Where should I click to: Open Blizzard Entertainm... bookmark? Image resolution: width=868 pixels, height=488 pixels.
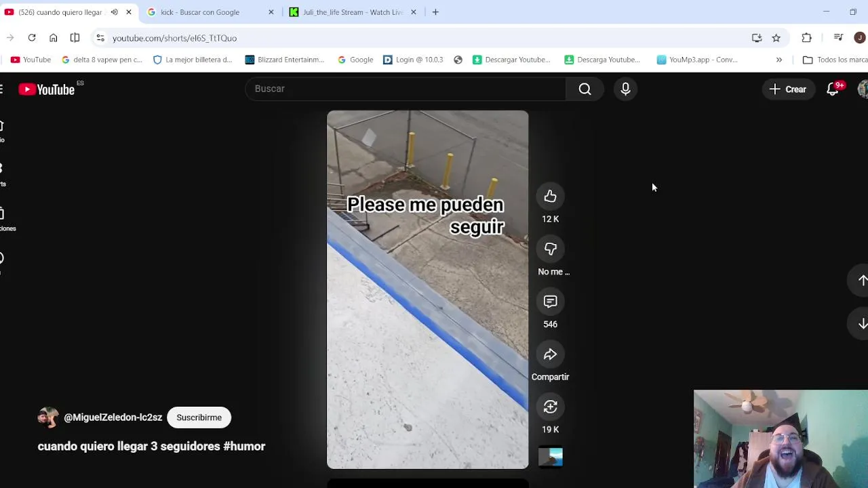(x=285, y=60)
